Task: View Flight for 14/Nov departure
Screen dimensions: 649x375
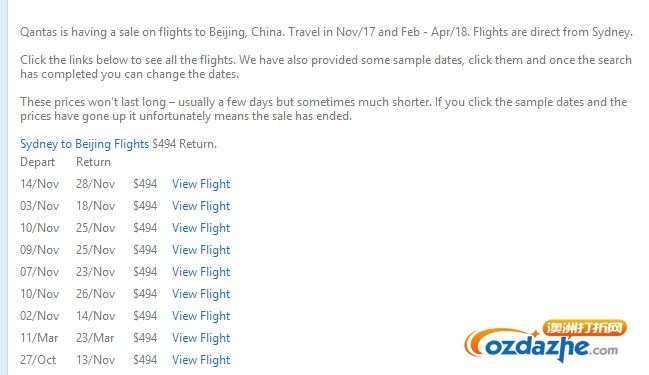Action: tap(201, 184)
